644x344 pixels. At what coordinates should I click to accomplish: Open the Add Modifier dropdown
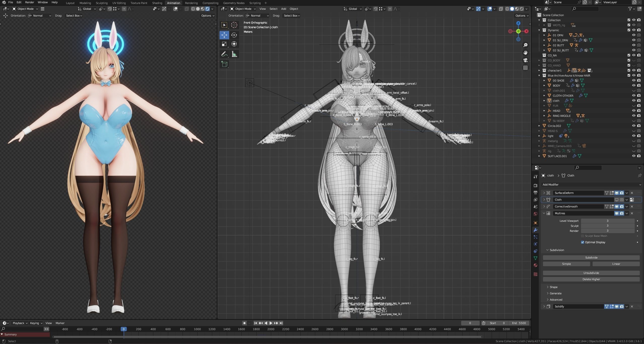click(591, 185)
